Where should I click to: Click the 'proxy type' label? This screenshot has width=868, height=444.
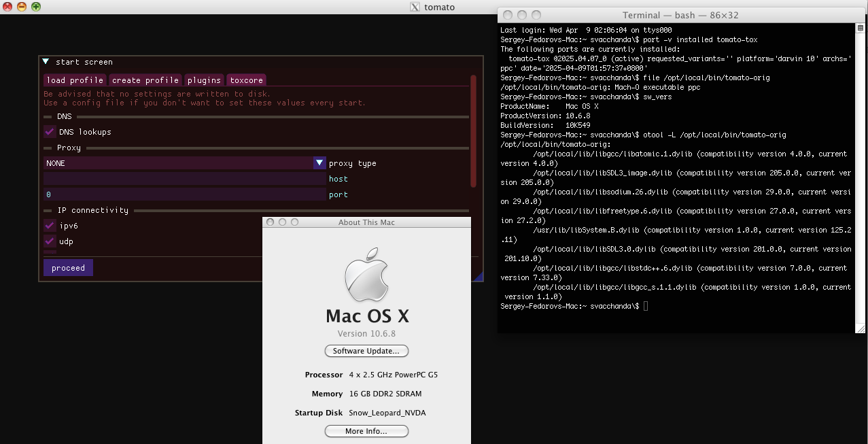(x=353, y=163)
